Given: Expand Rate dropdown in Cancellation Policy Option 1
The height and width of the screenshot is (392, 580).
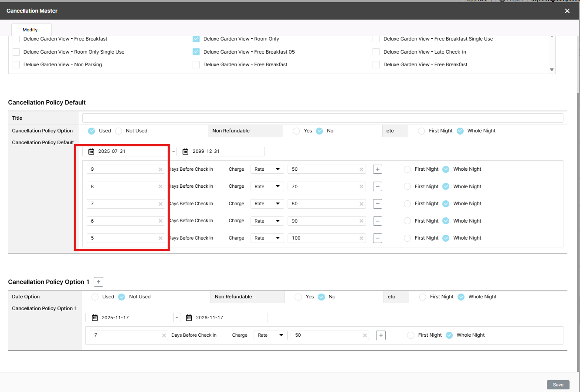Looking at the screenshot, I should pyautogui.click(x=270, y=335).
